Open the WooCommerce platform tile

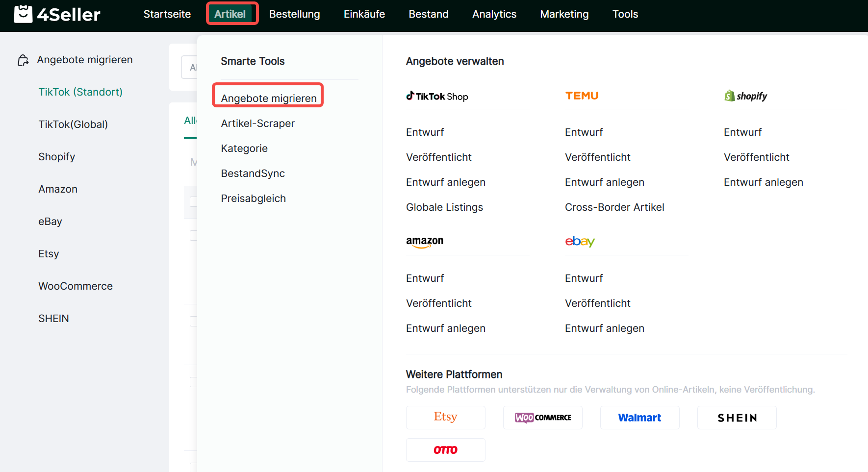coord(542,418)
